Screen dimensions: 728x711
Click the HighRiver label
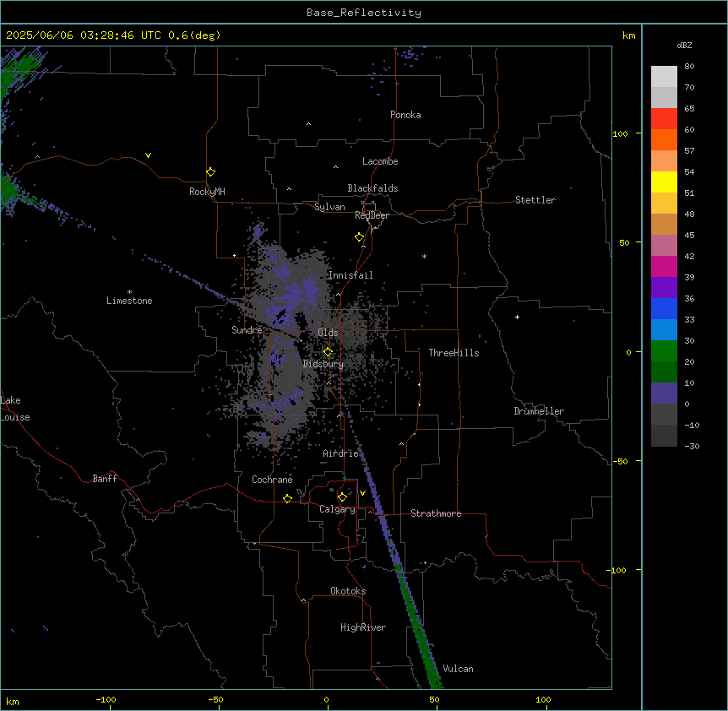(363, 627)
